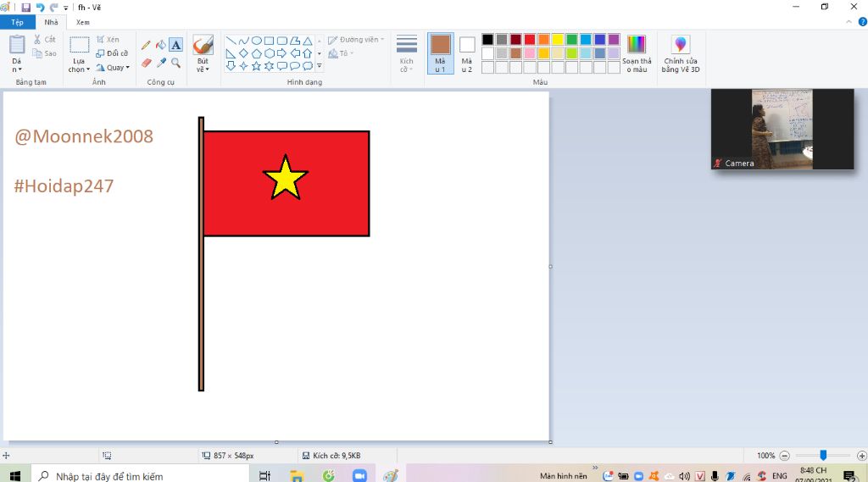Viewport: 868px width, 482px height.
Task: Choose the rectangle shape
Action: pos(269,41)
